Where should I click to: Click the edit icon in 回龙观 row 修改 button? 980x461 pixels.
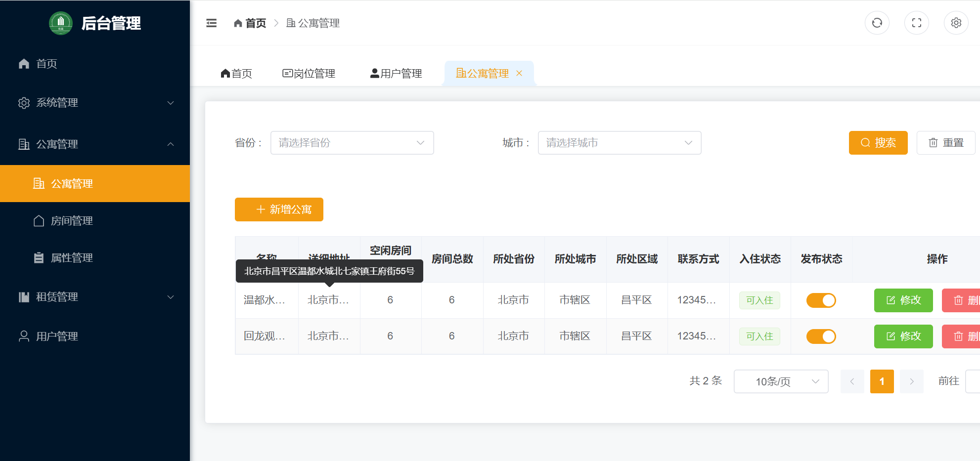tap(891, 336)
